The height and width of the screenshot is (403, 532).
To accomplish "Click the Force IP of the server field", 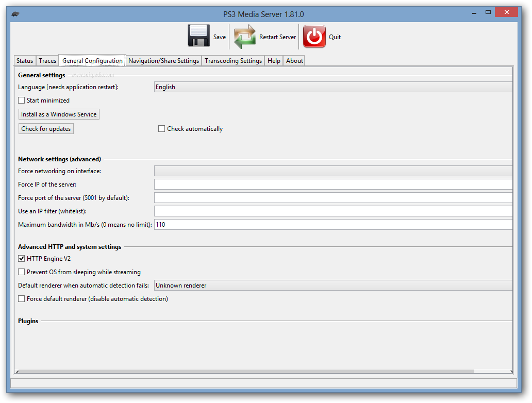I will coord(333,184).
